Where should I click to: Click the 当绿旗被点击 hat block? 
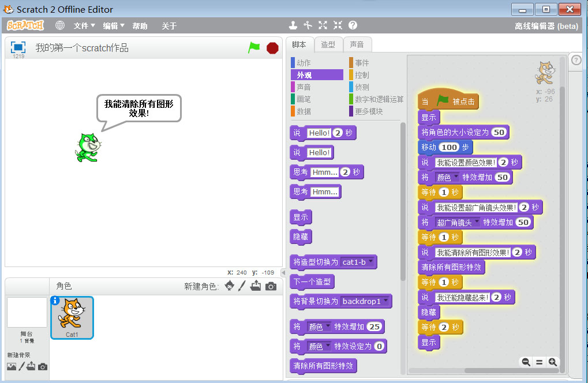pos(448,100)
